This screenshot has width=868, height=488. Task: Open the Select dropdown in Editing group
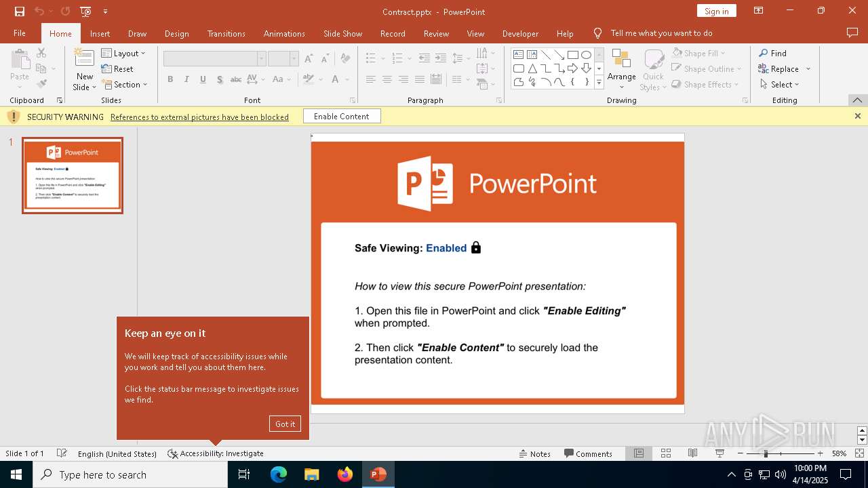click(779, 84)
